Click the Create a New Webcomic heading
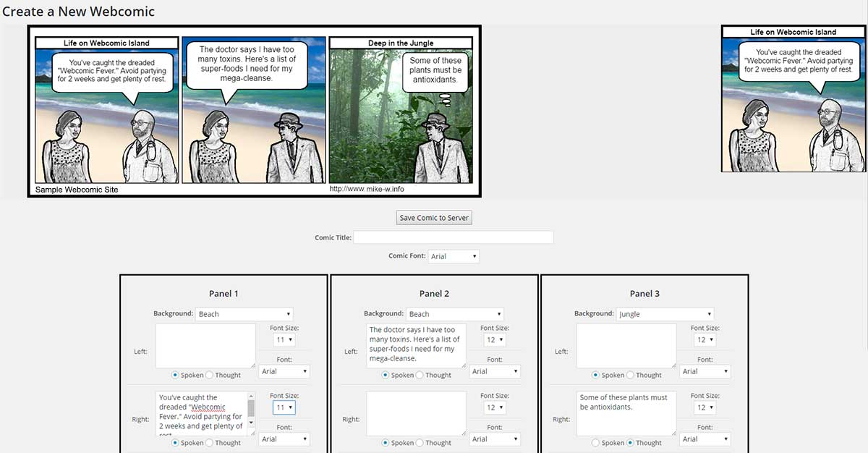Screen dimensions: 868x453 tap(78, 12)
